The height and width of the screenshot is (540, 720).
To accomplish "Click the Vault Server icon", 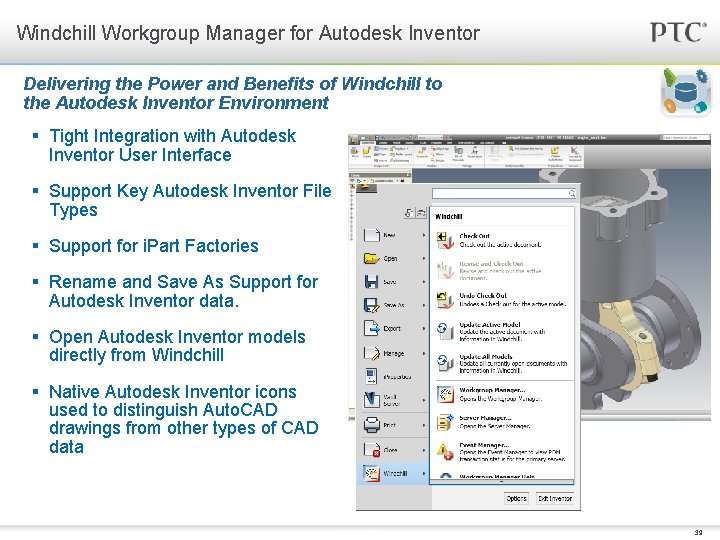I will 371,400.
